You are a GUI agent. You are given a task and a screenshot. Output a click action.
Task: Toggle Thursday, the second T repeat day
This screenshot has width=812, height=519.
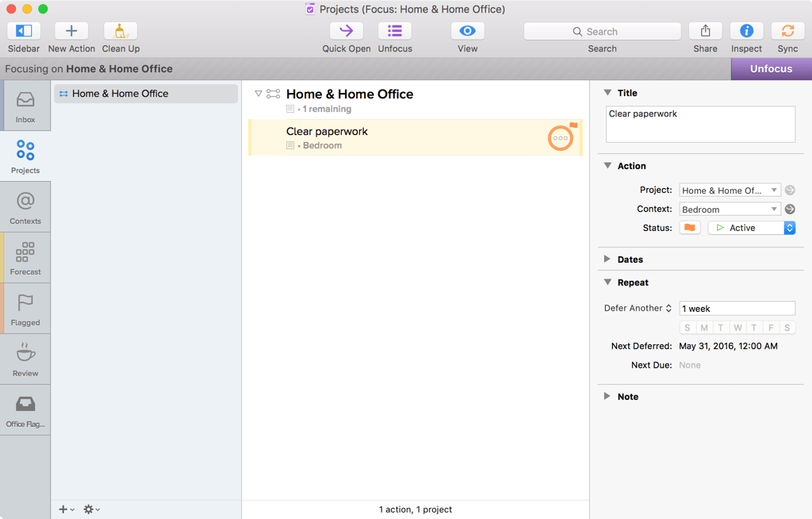754,328
